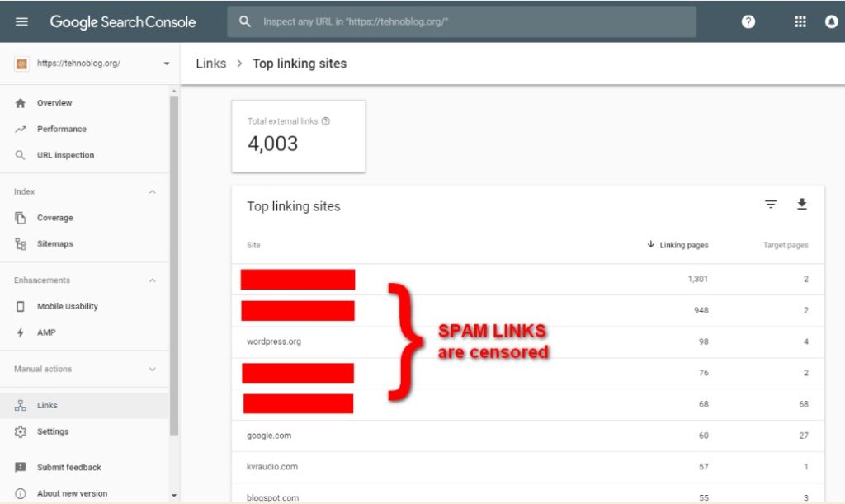Screen dimensions: 845x504
Task: Sort by Linking pages column header
Action: [684, 245]
